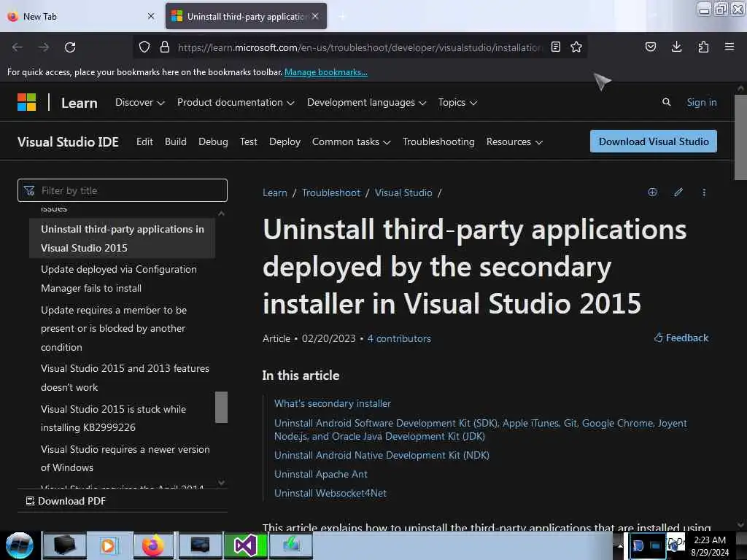Click the add to collection plus icon
The height and width of the screenshot is (560, 747).
(x=652, y=192)
